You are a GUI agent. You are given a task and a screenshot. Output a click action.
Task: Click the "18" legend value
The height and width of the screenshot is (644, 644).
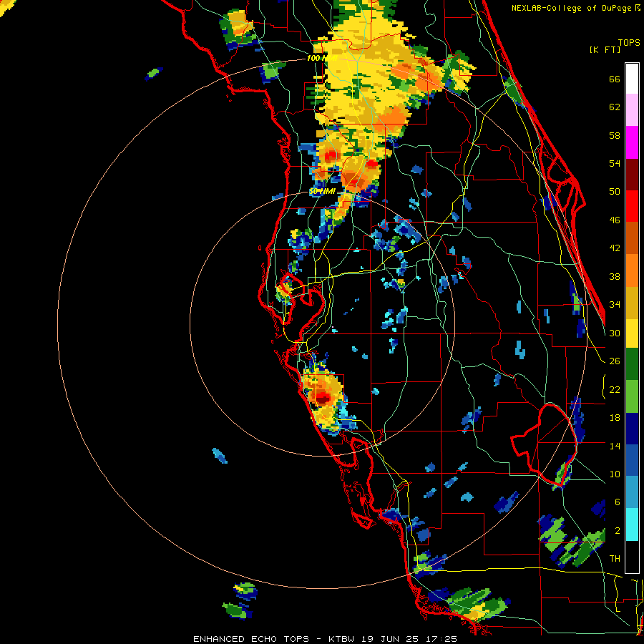coord(615,418)
